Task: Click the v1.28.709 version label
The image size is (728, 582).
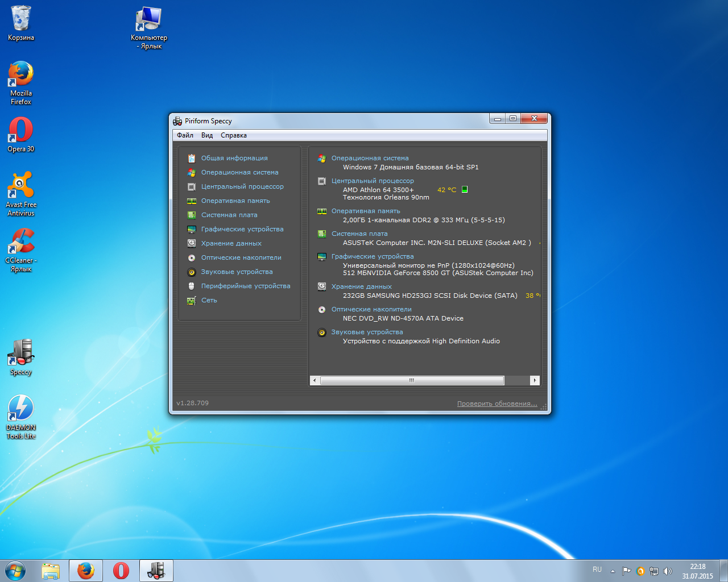Action: coord(192,403)
